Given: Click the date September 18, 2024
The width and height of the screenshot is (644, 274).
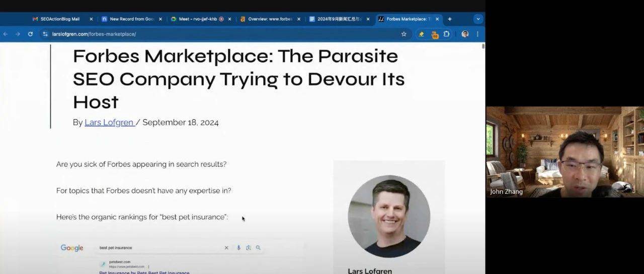Looking at the screenshot, I should [181, 122].
